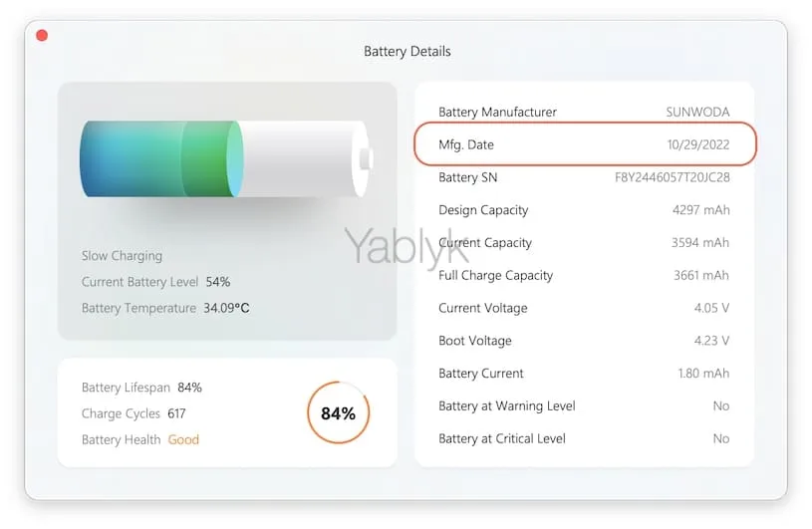Image resolution: width=812 pixels, height=529 pixels.
Task: Select the Battery Manufacturer SUNWODA row
Action: coord(584,112)
